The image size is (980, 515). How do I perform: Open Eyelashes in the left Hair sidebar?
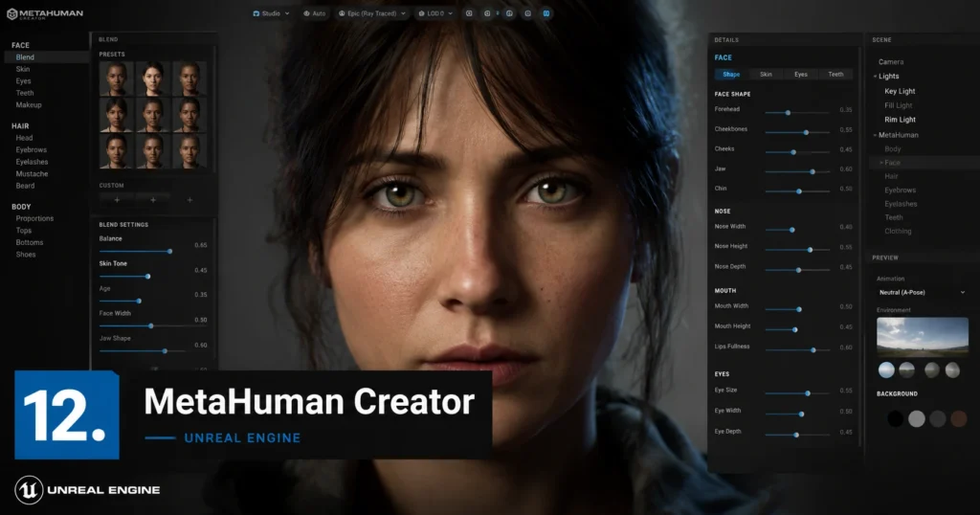tap(32, 162)
